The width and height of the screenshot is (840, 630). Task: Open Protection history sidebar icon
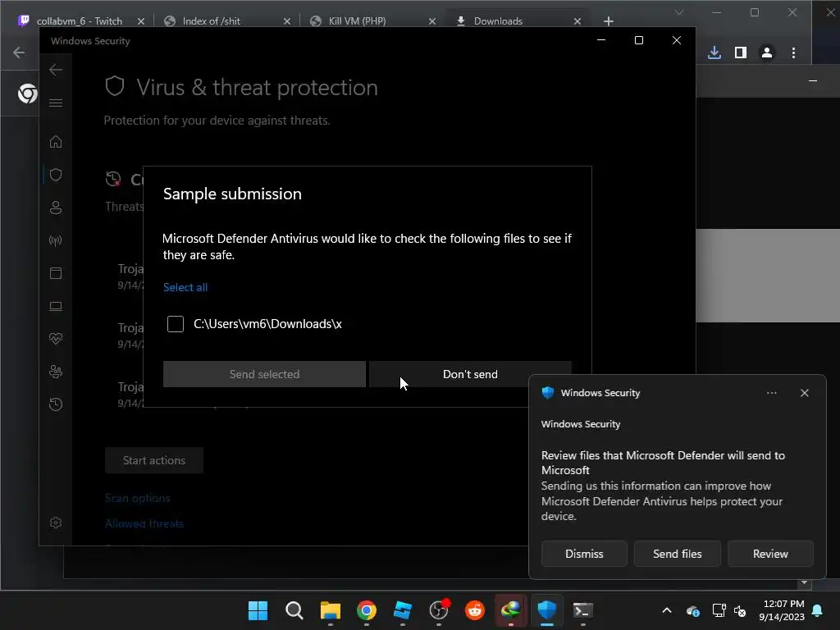(56, 404)
